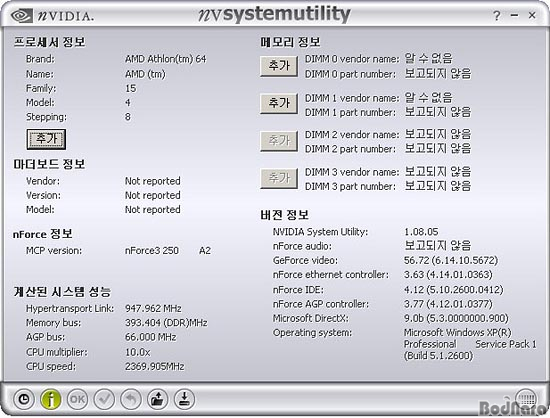Click the checkmark apply icon
Viewport: 550px width, 418px height.
point(104,399)
